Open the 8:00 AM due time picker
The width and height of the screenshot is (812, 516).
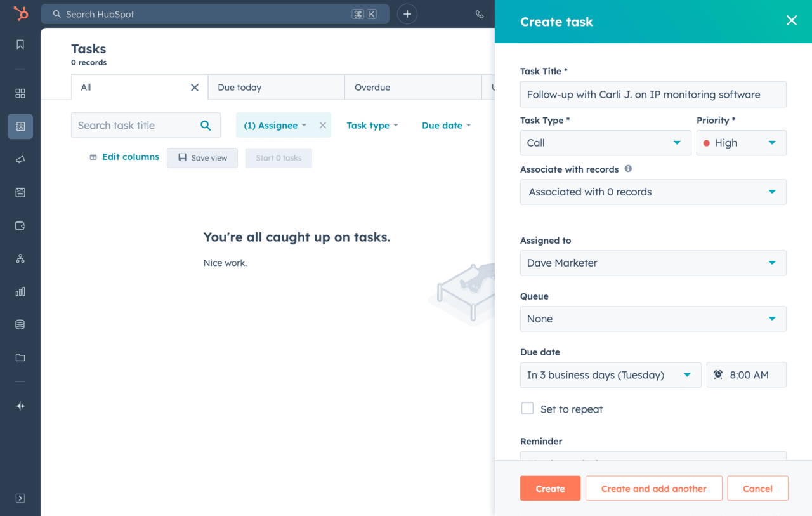(x=747, y=375)
